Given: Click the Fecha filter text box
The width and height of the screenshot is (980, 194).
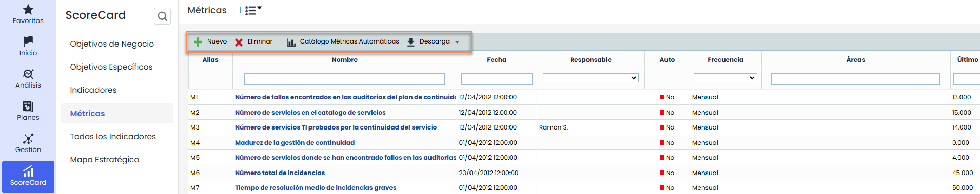Looking at the screenshot, I should click(497, 79).
